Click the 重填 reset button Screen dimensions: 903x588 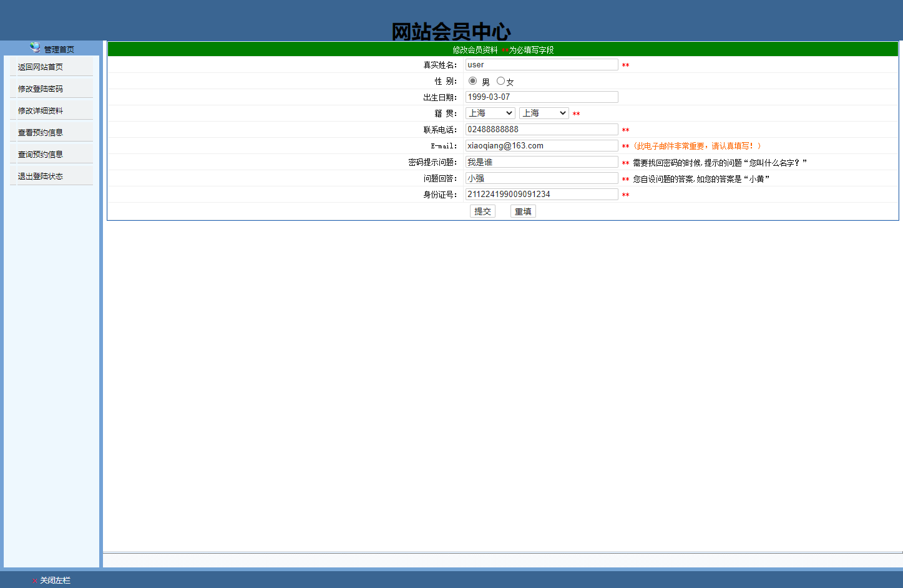point(523,211)
